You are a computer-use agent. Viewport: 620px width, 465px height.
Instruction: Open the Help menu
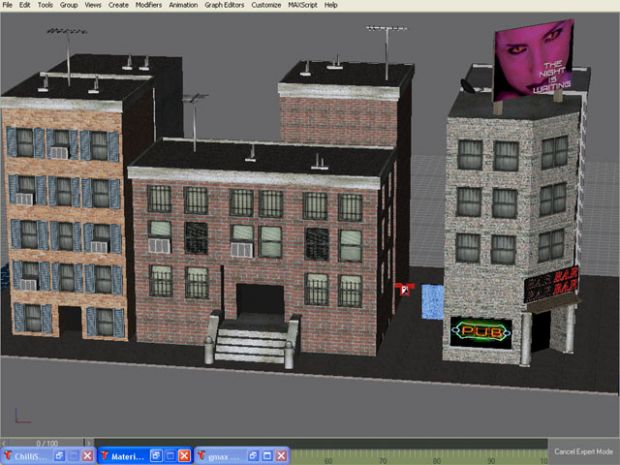(331, 5)
